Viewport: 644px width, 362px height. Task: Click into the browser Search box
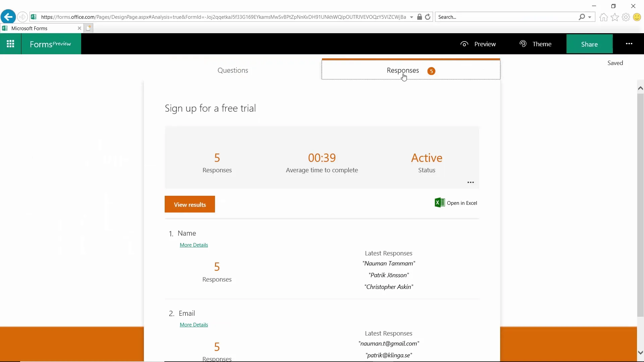506,17
